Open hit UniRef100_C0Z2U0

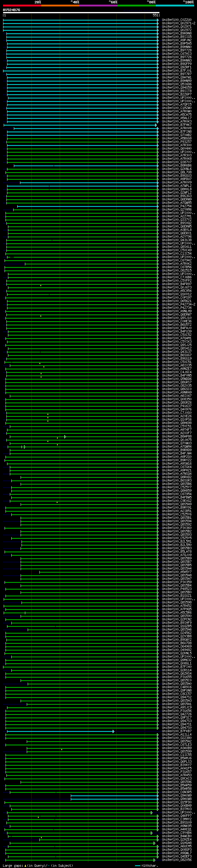tap(176, 20)
